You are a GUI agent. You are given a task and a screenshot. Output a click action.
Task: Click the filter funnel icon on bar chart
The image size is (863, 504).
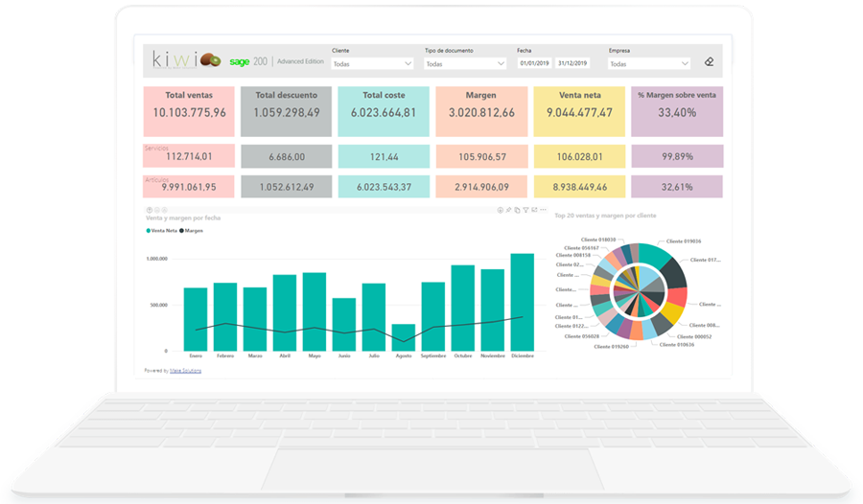coord(524,210)
